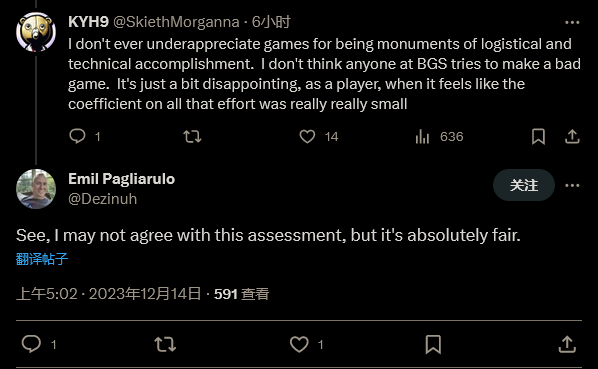Open KYH9's profile avatar

36,32
